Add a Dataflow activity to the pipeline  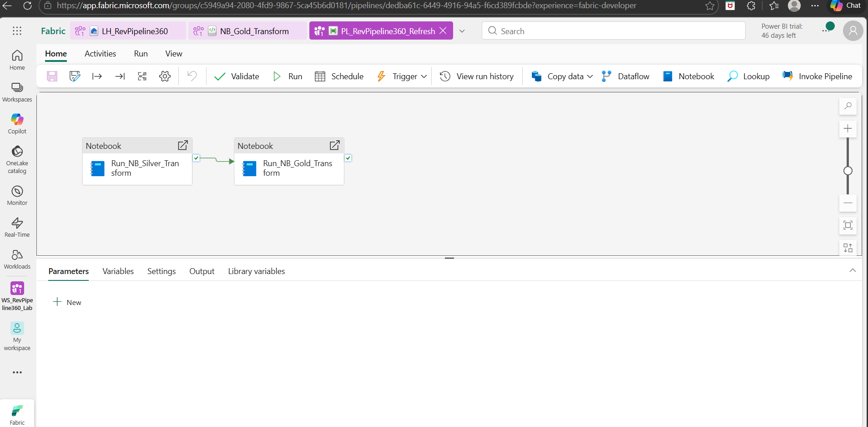626,76
